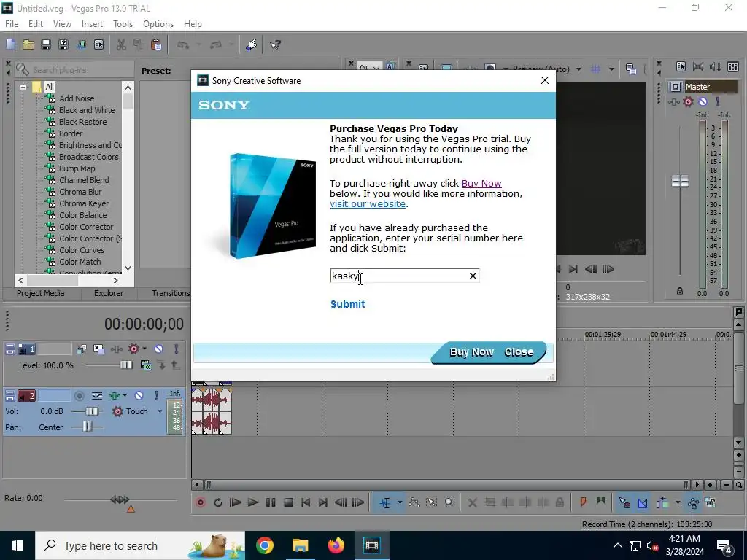Viewport: 747px width, 560px height.
Task: Adjust the Vol slider on track 2
Action: click(91, 411)
